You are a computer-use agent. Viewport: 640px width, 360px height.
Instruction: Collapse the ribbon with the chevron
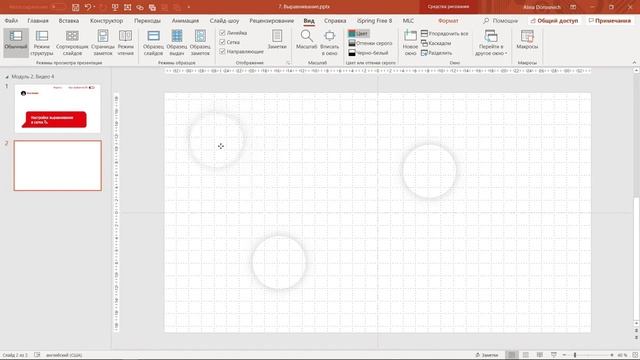coord(634,62)
